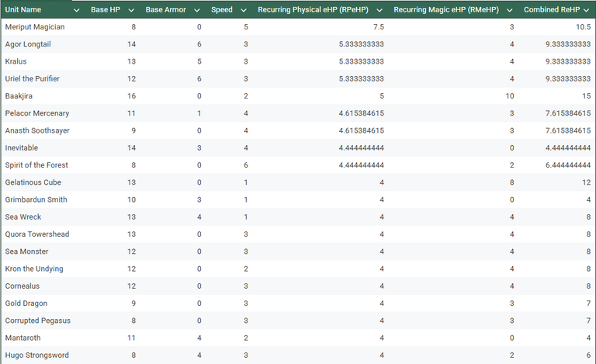Screen dimensions: 596x364
Task: Select the Spirit of the Forest cell
Action: coord(42,165)
